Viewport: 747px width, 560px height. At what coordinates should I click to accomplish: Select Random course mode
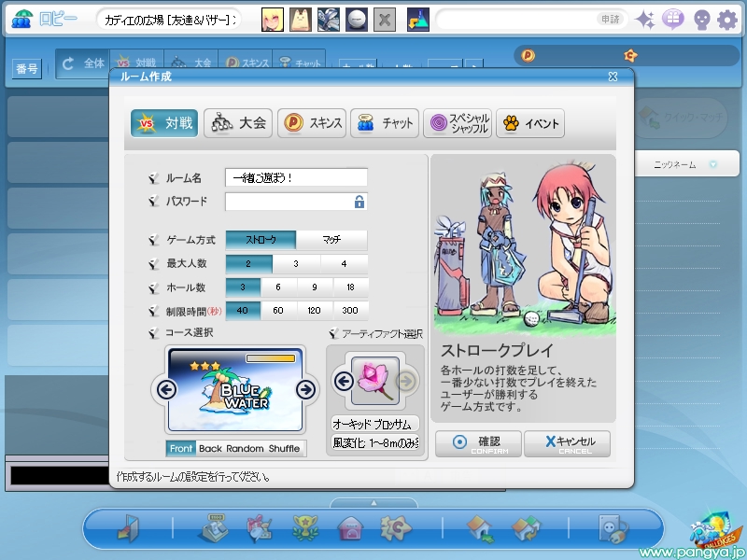[x=245, y=449]
